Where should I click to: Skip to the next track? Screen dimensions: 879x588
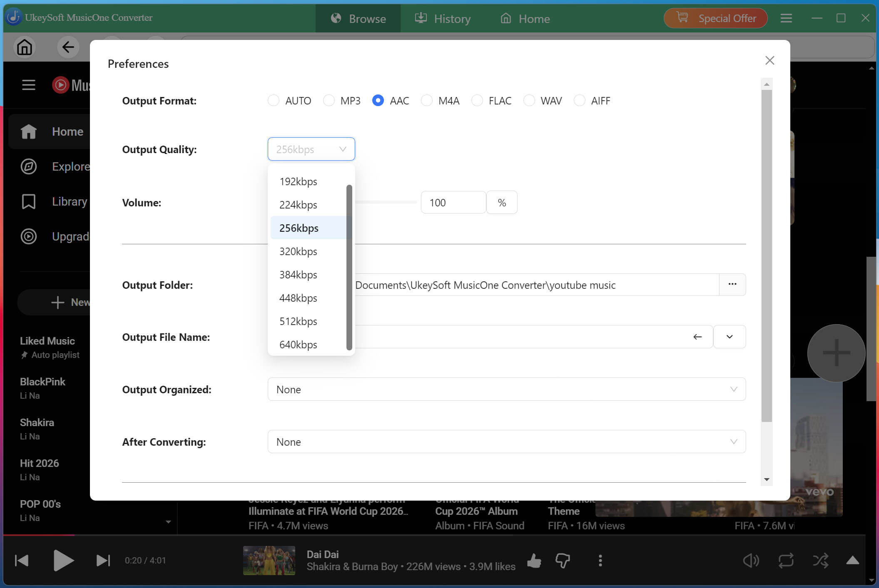(x=103, y=561)
